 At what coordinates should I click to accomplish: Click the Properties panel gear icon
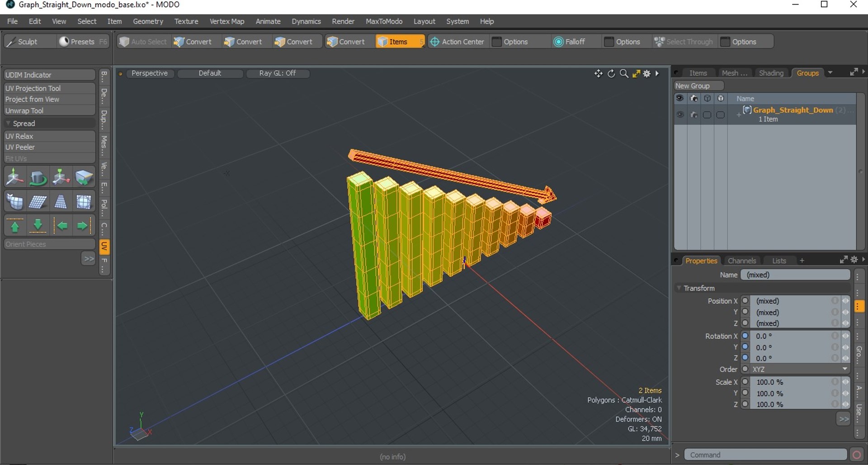(854, 260)
